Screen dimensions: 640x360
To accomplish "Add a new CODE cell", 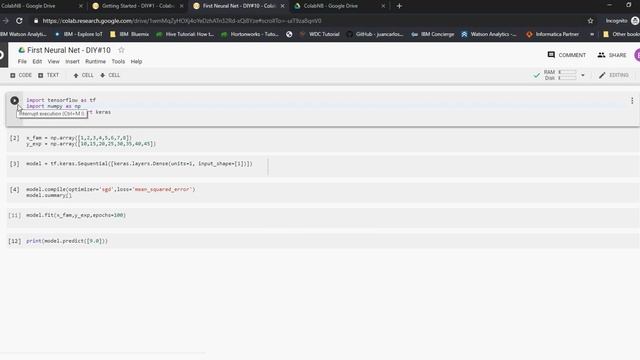I will 21,75.
